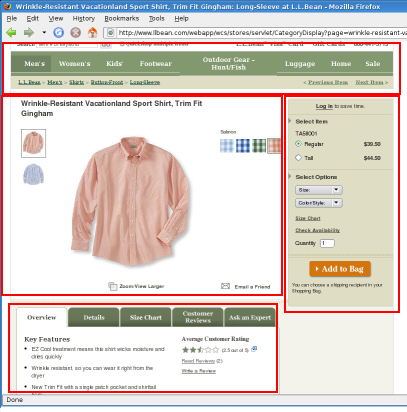Open the Luggage navigation tab
This screenshot has height=412, width=407.
(300, 64)
